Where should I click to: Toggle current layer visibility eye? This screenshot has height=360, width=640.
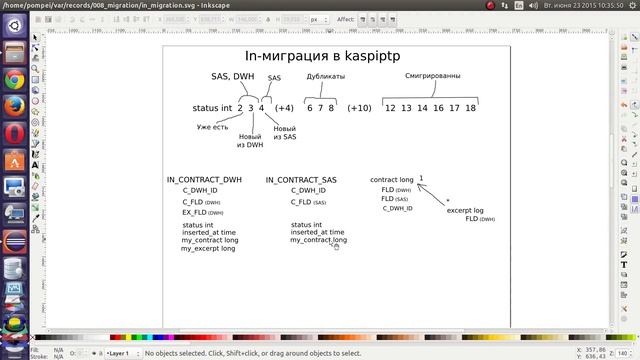click(94, 353)
